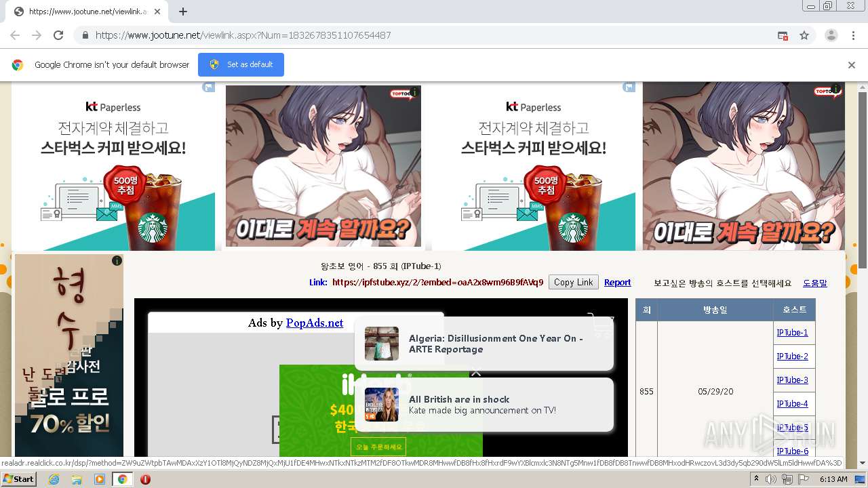Screen dimensions: 868x488
Task: Click info icon on left sidebar ad
Action: 117,260
